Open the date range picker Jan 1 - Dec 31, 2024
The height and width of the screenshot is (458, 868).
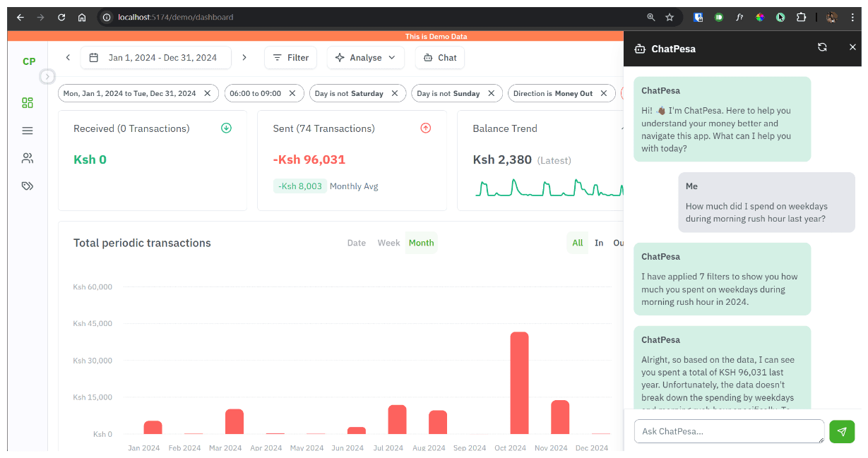click(x=156, y=58)
